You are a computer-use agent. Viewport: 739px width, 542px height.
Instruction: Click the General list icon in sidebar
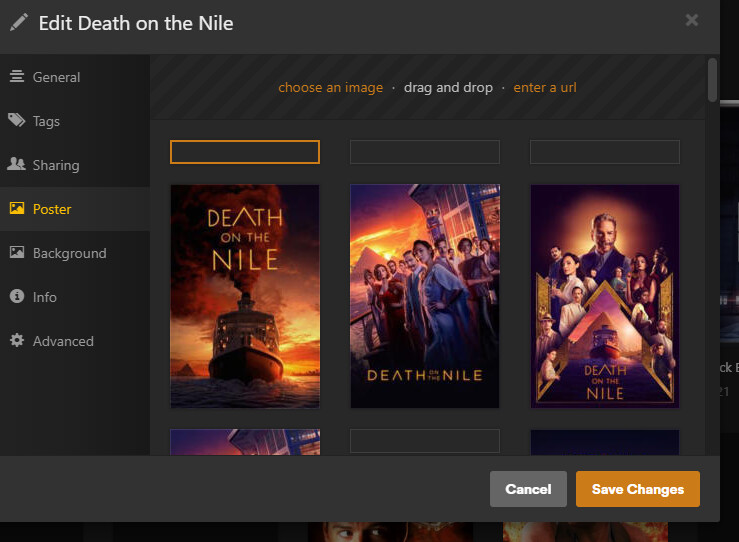coord(17,76)
